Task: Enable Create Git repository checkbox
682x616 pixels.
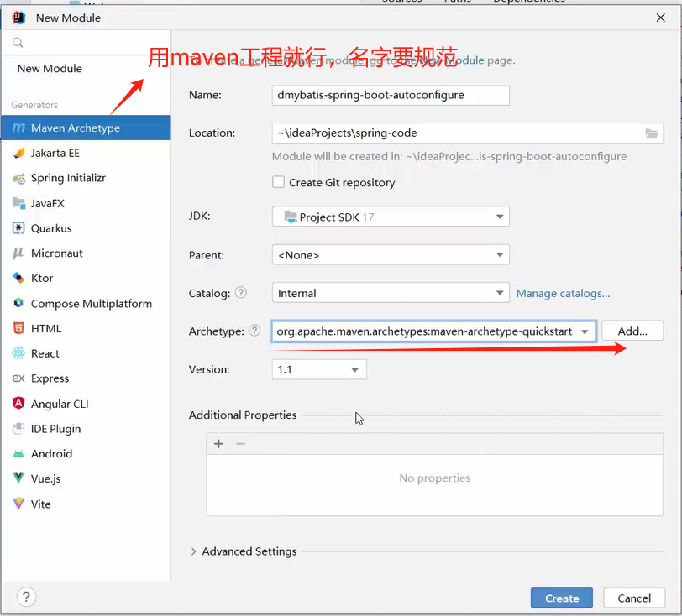Action: tap(278, 182)
